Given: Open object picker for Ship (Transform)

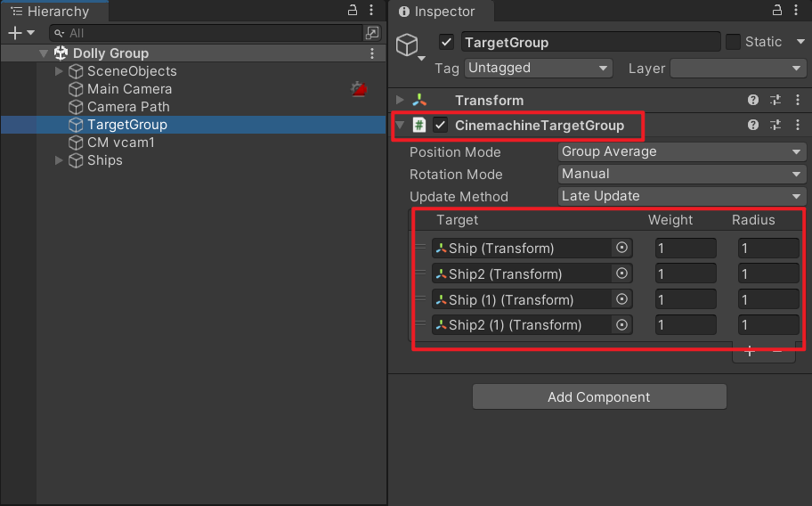Looking at the screenshot, I should tap(622, 248).
